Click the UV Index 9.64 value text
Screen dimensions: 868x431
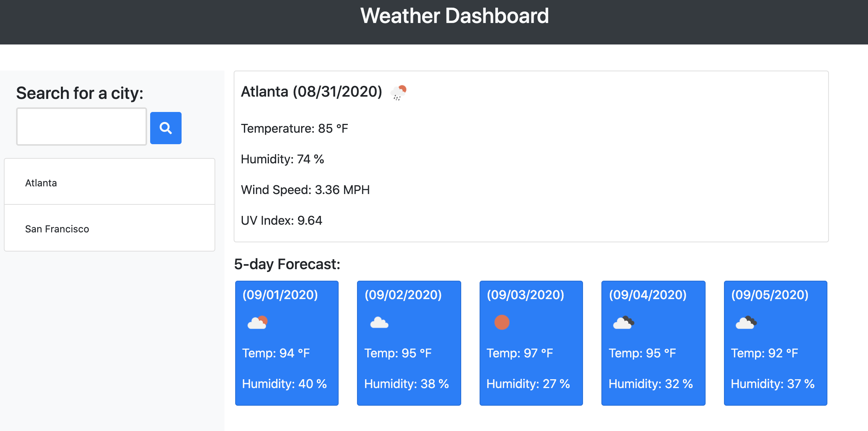coord(281,220)
